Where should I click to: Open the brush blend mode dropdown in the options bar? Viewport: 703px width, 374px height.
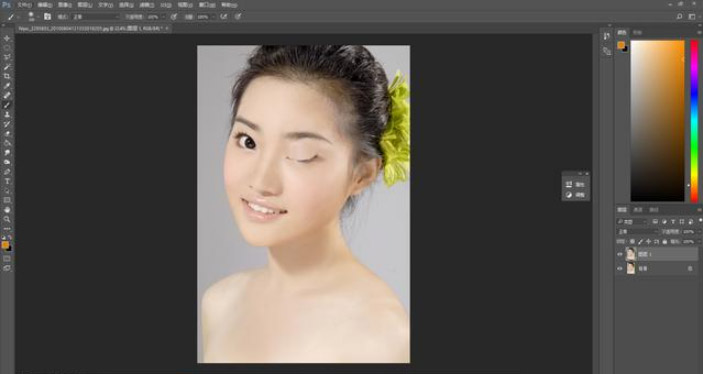[x=96, y=17]
